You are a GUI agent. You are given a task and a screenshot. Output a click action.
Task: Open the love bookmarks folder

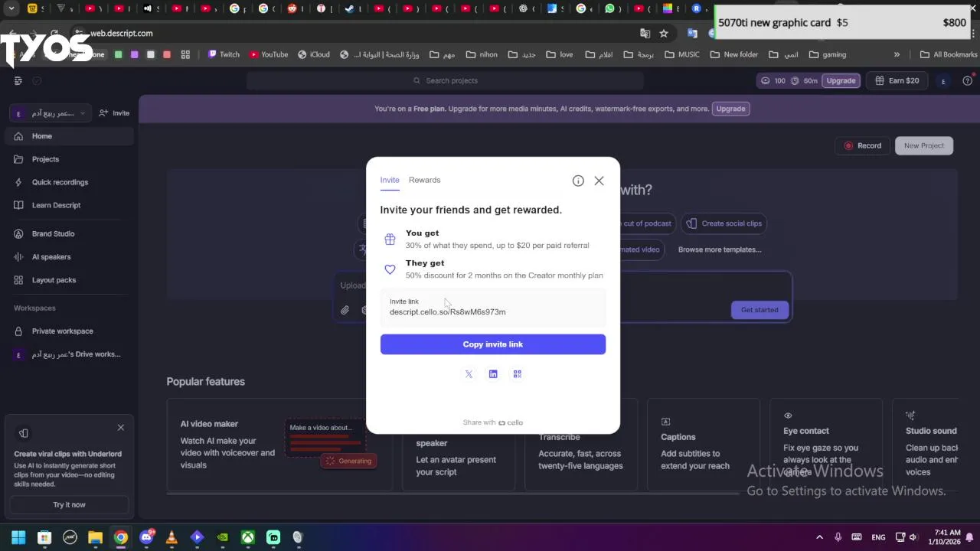coord(558,55)
